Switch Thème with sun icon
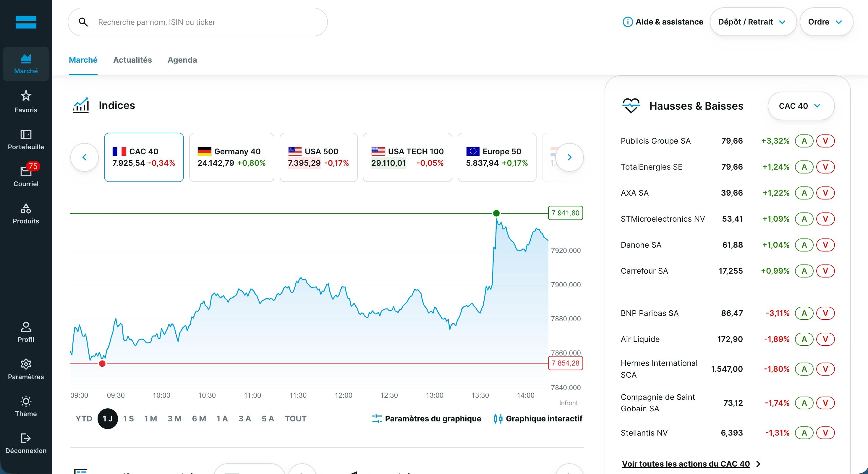Viewport: 868px width, 474px height. click(x=26, y=401)
